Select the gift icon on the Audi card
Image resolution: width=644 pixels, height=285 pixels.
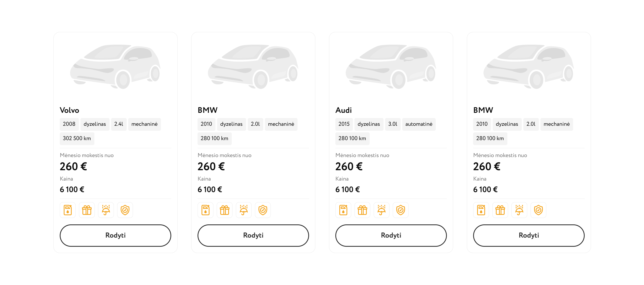(362, 210)
